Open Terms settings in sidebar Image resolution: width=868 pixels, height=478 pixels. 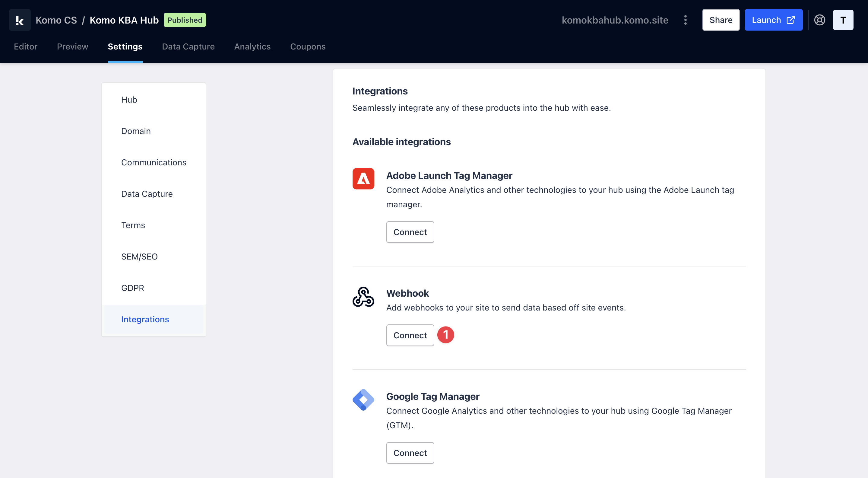[154, 225]
